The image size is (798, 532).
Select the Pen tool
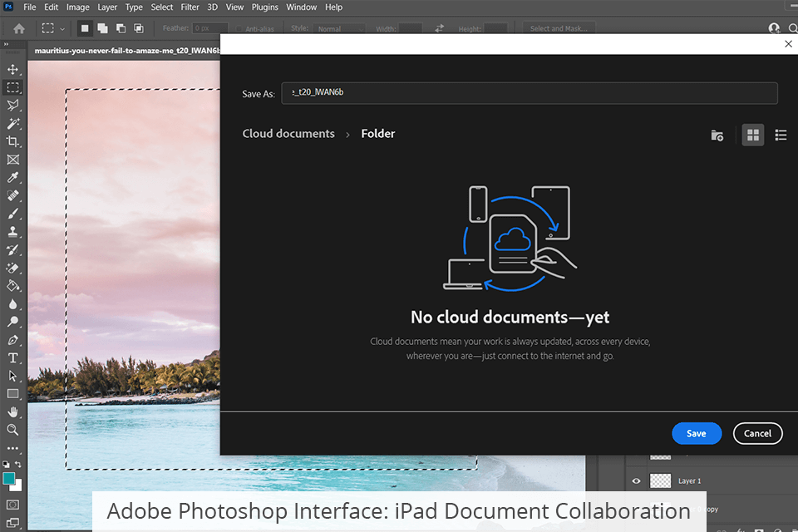point(12,340)
